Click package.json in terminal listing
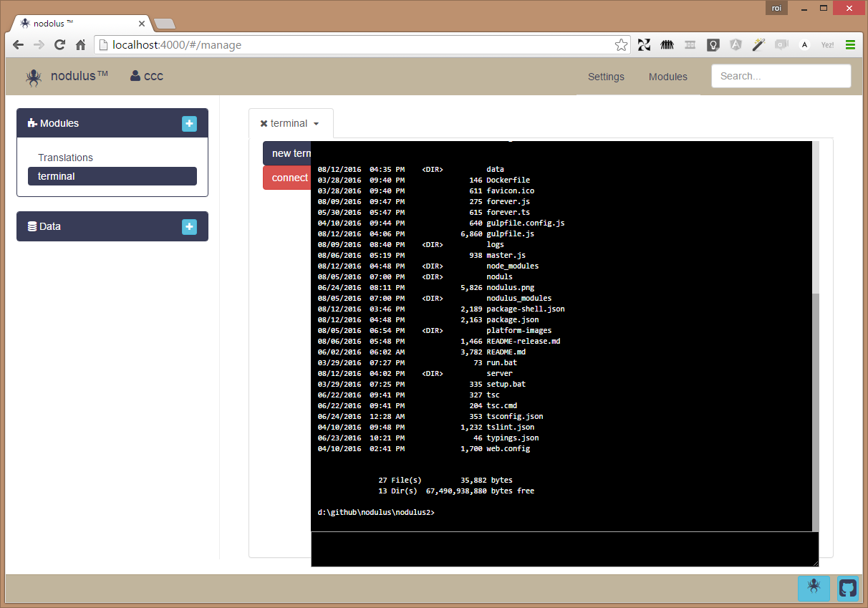 [513, 320]
